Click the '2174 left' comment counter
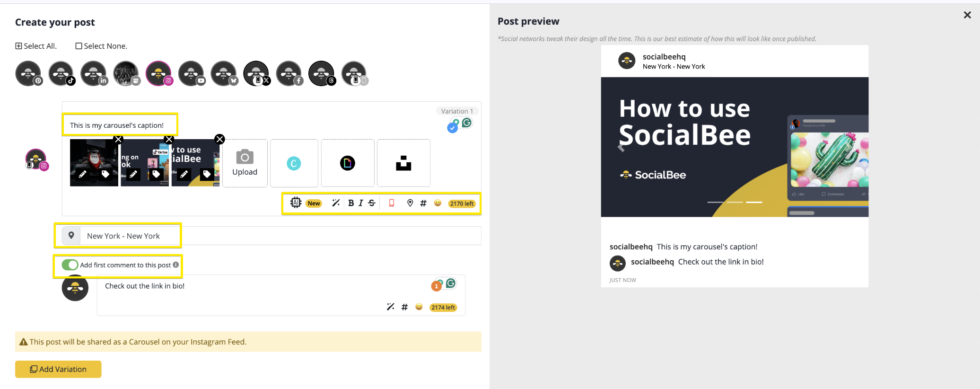This screenshot has width=980, height=389. (x=443, y=308)
